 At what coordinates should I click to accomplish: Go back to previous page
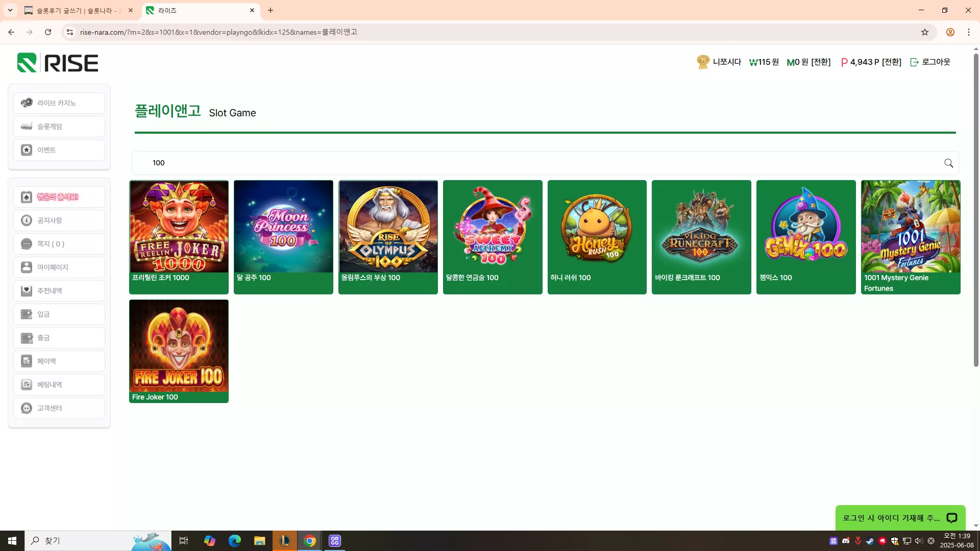pyautogui.click(x=11, y=32)
